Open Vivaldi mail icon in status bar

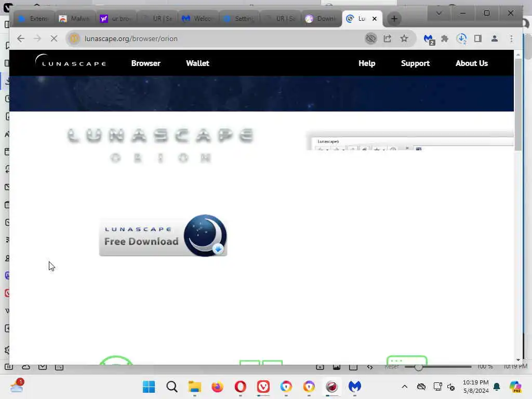pyautogui.click(x=43, y=367)
